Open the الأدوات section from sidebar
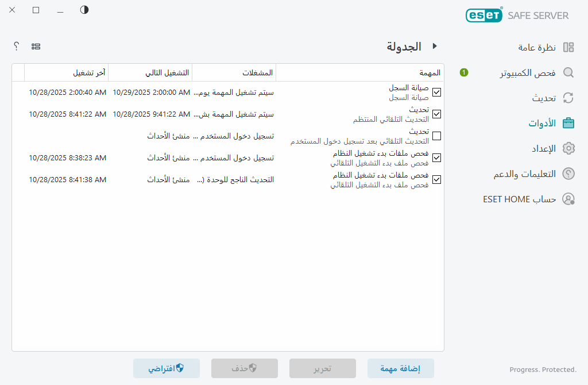588x385 pixels. tap(543, 122)
